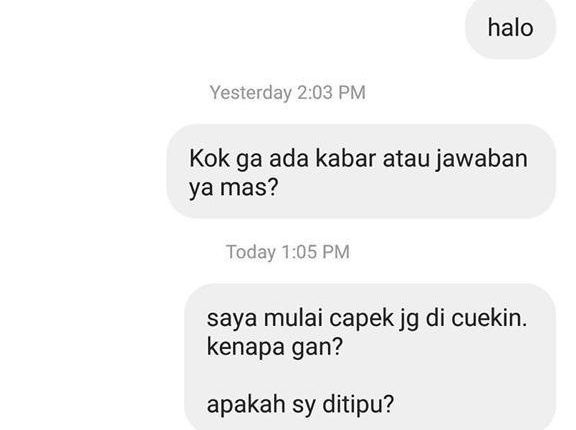576x430 pixels.
Task: Click the word "Kok" starting the message
Action: (x=209, y=159)
